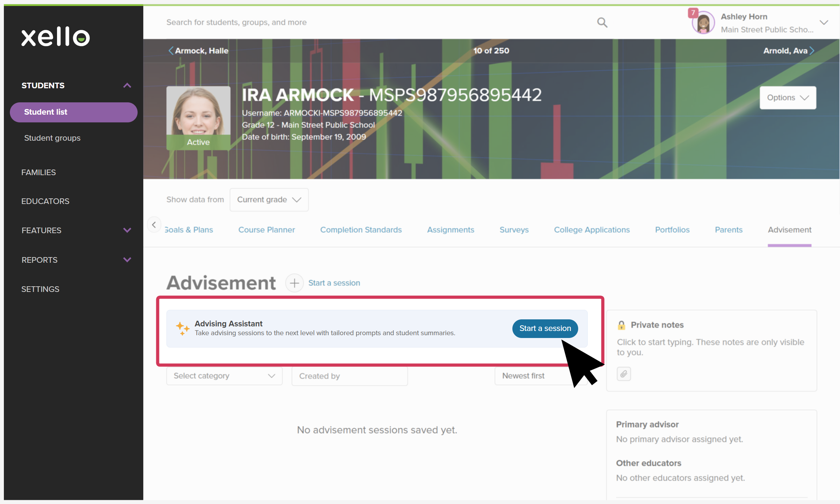Click the Advising Assistant title
This screenshot has height=504, width=840.
229,324
